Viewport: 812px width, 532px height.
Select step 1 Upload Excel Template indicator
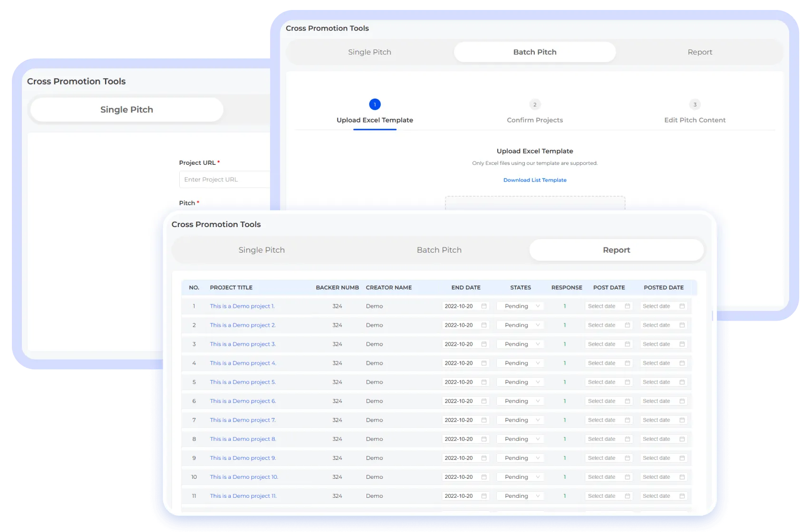375,104
